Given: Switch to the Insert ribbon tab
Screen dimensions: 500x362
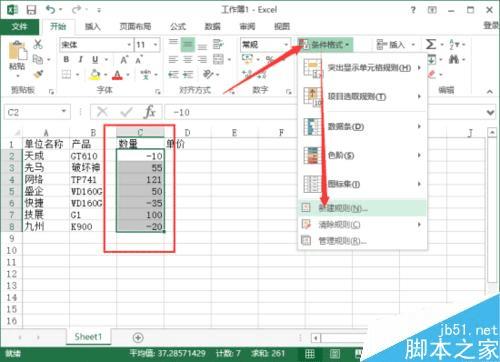Looking at the screenshot, I should 92,27.
